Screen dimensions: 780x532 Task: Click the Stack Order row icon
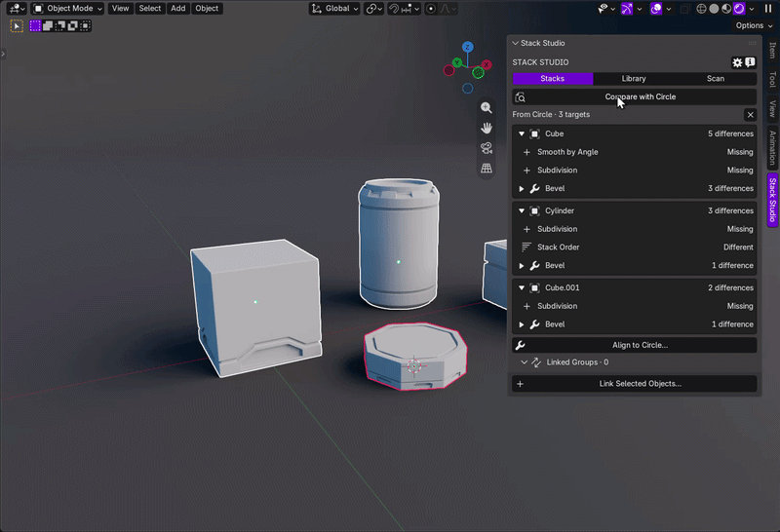click(x=526, y=247)
